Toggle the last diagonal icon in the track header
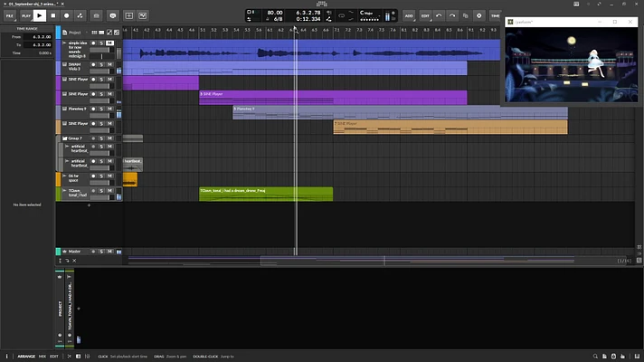Viewport: 644px width, 362px height. click(117, 33)
